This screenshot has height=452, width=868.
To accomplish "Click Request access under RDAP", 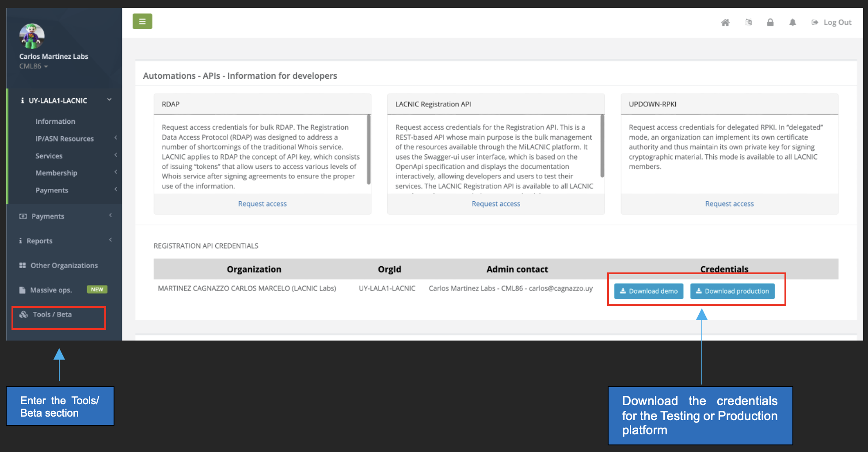I will 262,204.
